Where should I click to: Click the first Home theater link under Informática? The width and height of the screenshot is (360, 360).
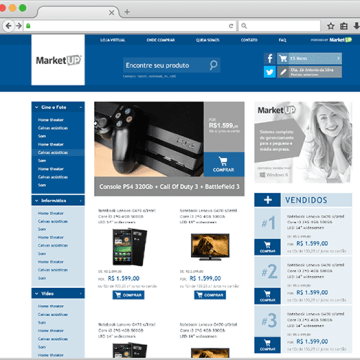(x=51, y=213)
